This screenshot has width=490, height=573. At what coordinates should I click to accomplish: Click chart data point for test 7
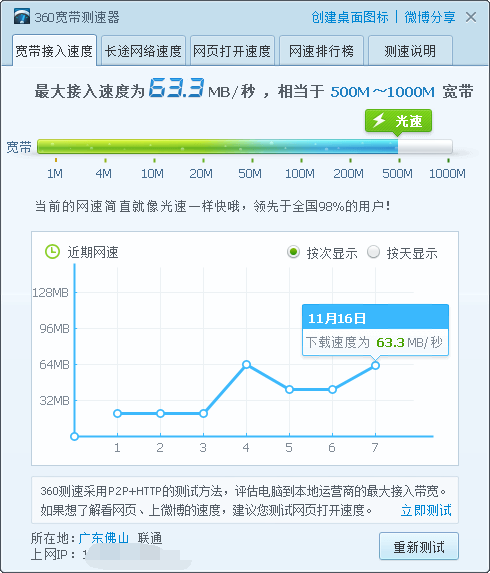(375, 365)
